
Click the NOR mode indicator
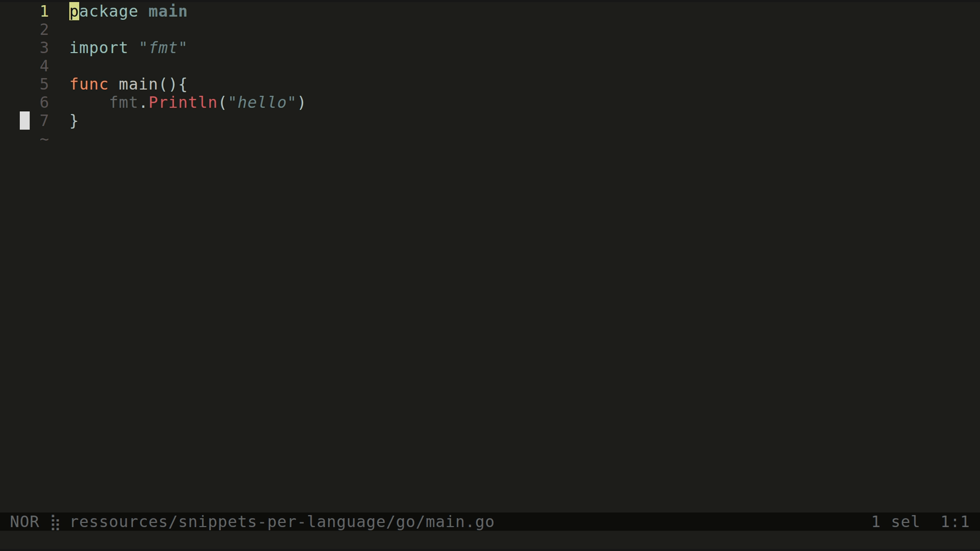coord(24,522)
